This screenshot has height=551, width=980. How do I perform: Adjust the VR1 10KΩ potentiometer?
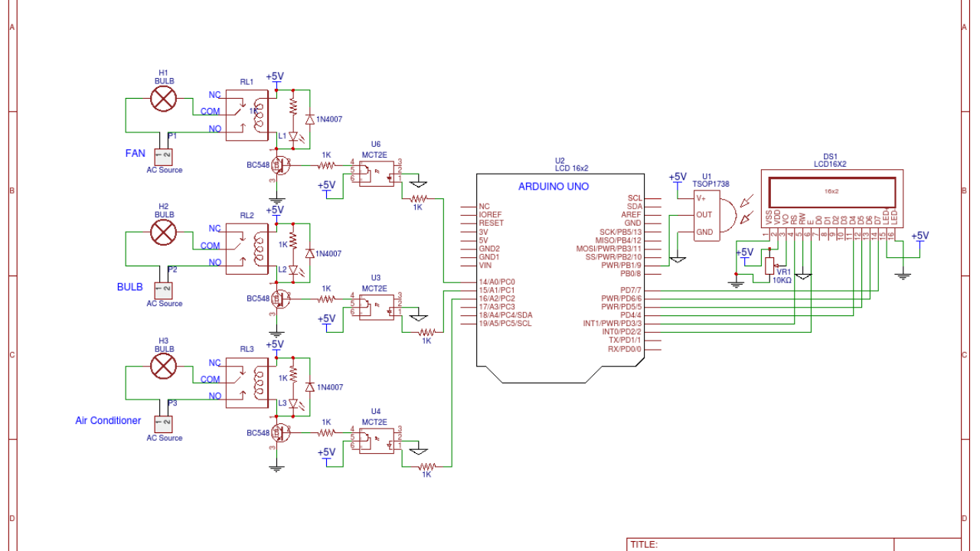(x=768, y=265)
